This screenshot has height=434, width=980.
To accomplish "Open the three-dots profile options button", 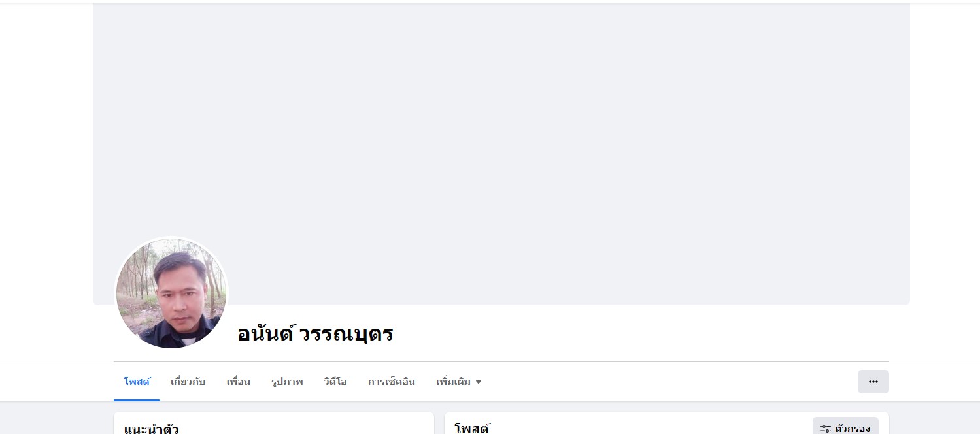I will click(x=873, y=382).
